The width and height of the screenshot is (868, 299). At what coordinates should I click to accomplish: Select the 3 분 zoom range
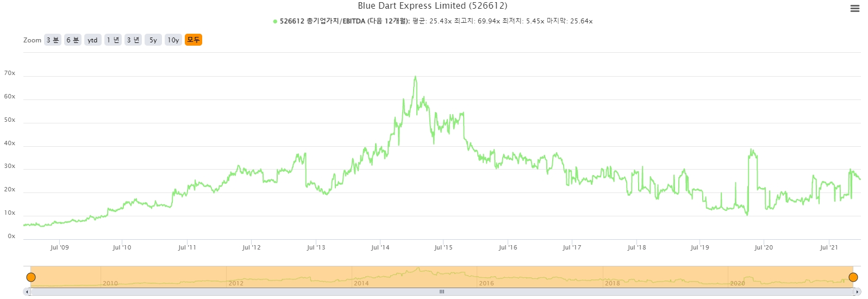[53, 40]
